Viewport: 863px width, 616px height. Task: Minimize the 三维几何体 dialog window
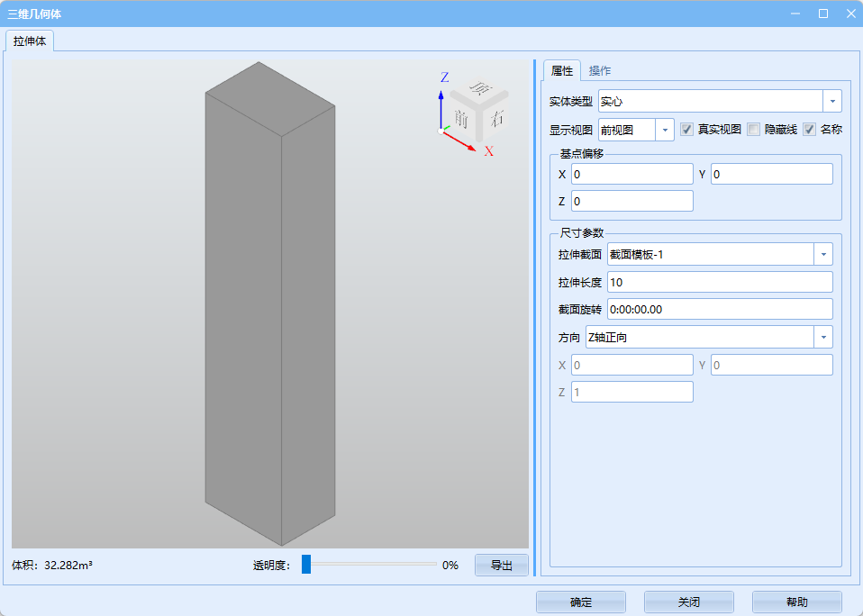click(795, 14)
